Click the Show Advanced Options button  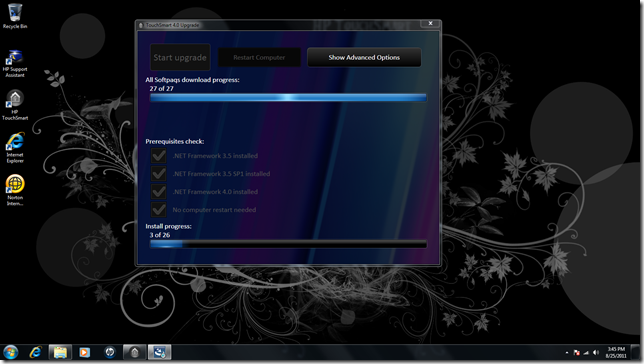tap(364, 58)
